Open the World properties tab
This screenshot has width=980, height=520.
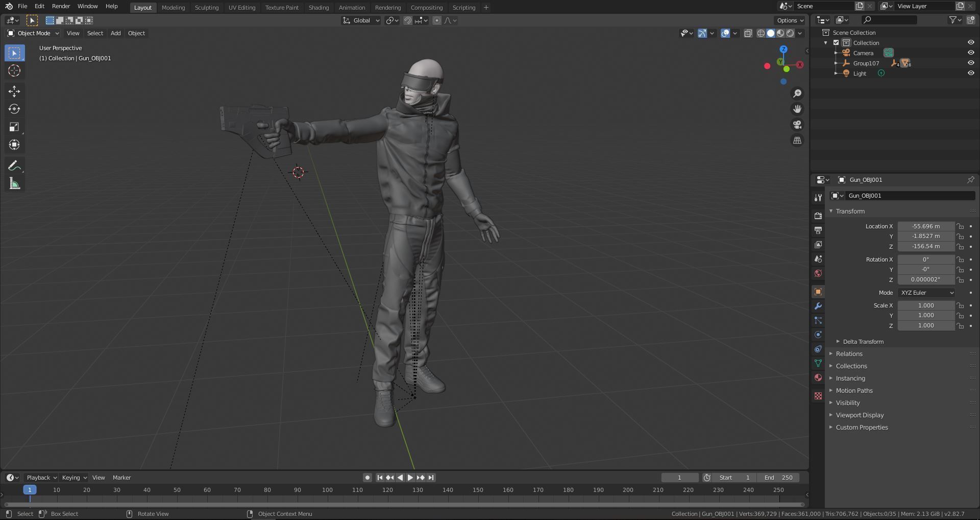818,273
